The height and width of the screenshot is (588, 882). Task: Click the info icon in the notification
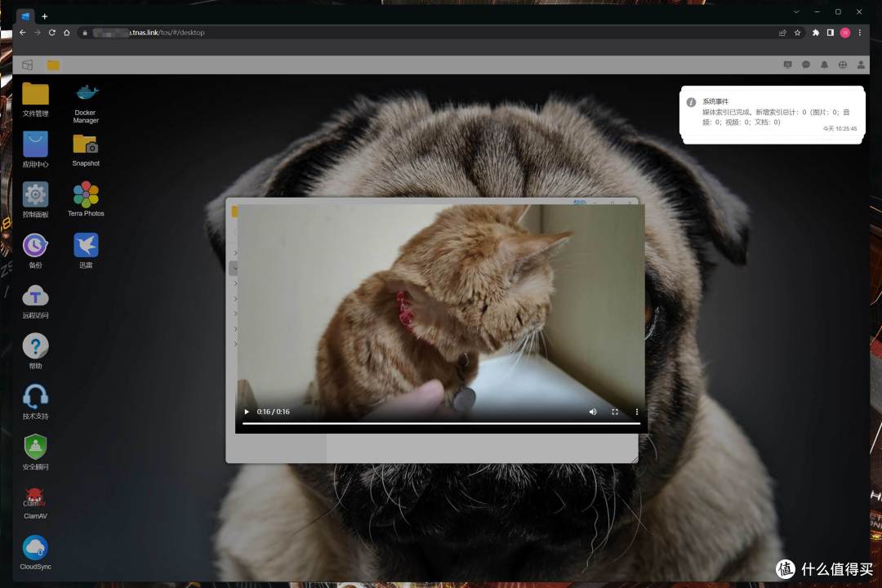692,102
